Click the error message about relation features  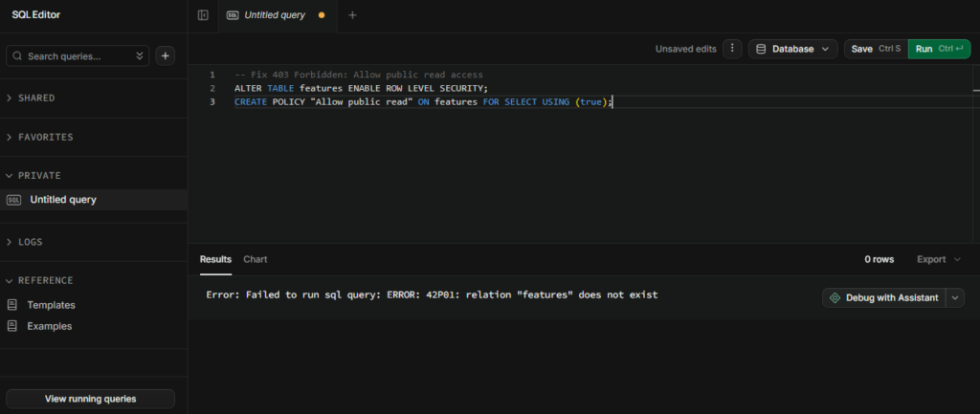point(432,294)
